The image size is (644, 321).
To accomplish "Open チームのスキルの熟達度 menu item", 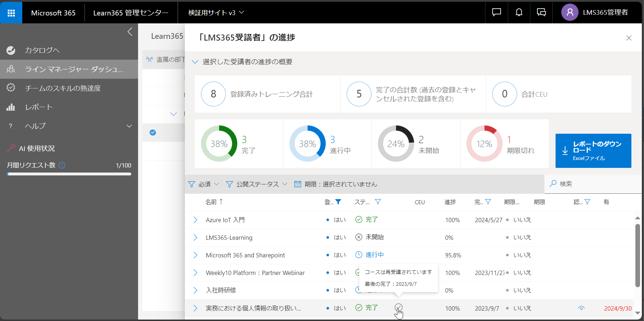I will click(x=69, y=88).
